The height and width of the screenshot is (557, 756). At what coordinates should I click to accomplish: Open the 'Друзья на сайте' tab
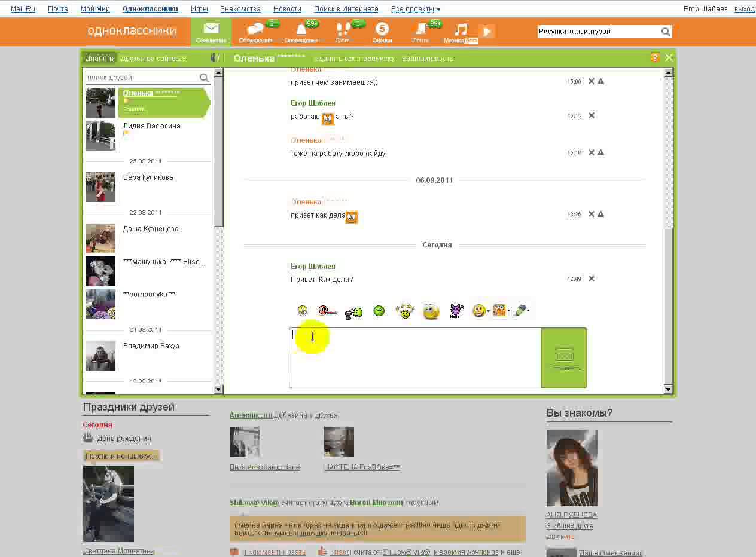point(153,59)
